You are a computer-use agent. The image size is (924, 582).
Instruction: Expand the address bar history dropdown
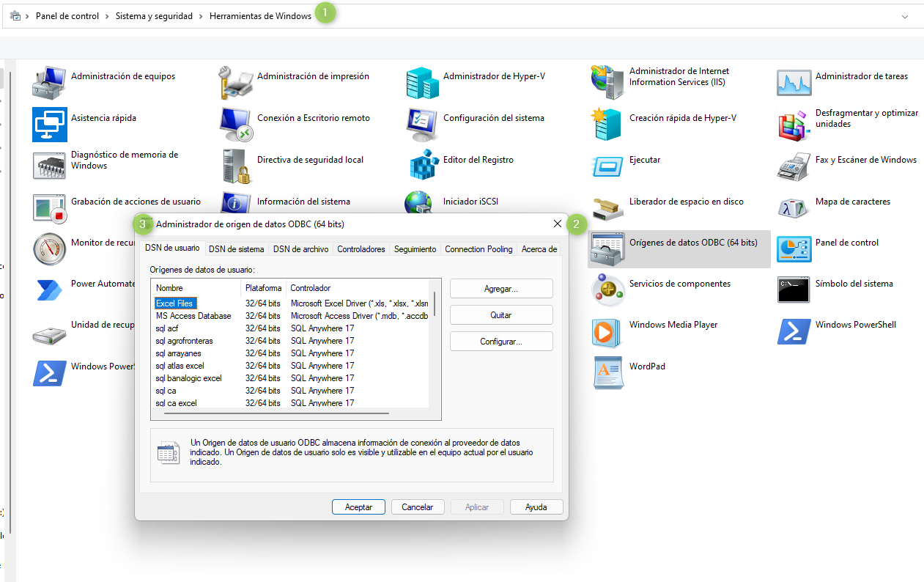pyautogui.click(x=905, y=16)
